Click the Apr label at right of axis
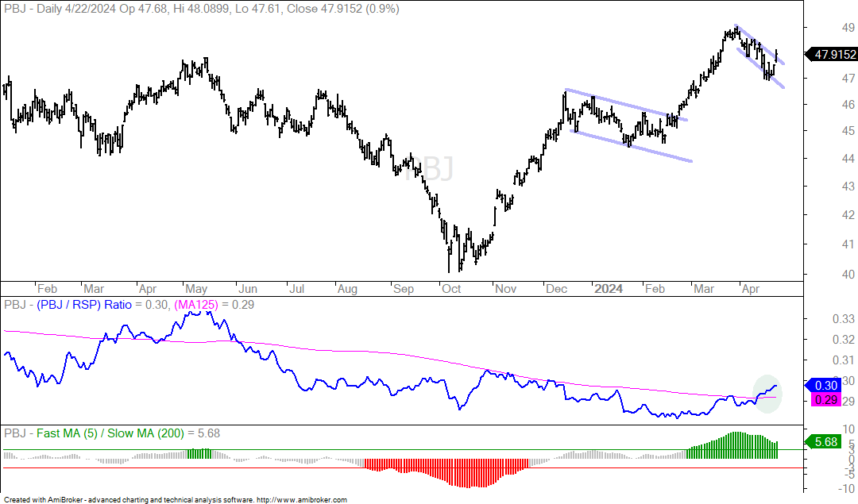858x504 pixels. point(750,289)
